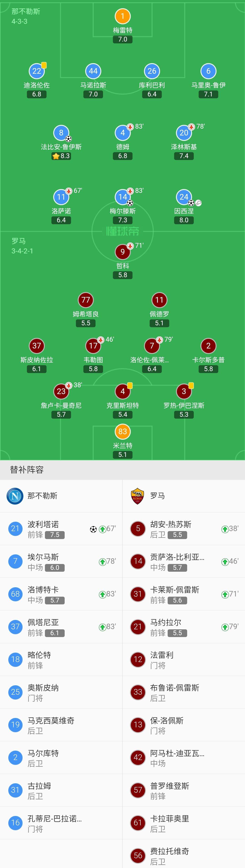The image size is (245, 868).
Task: Tap goalkeeper 梅雷特 number 1 badge
Action: (123, 16)
